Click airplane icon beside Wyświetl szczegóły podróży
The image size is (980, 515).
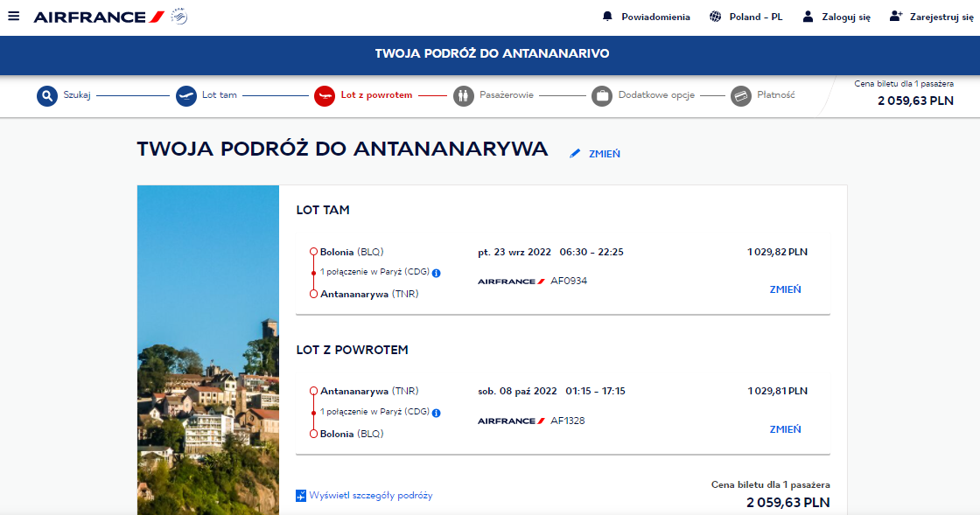pos(301,496)
